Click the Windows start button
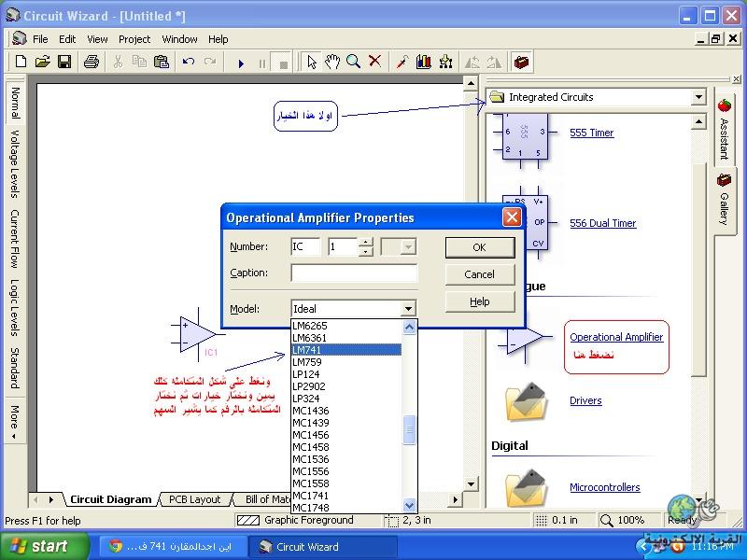 tap(44, 546)
